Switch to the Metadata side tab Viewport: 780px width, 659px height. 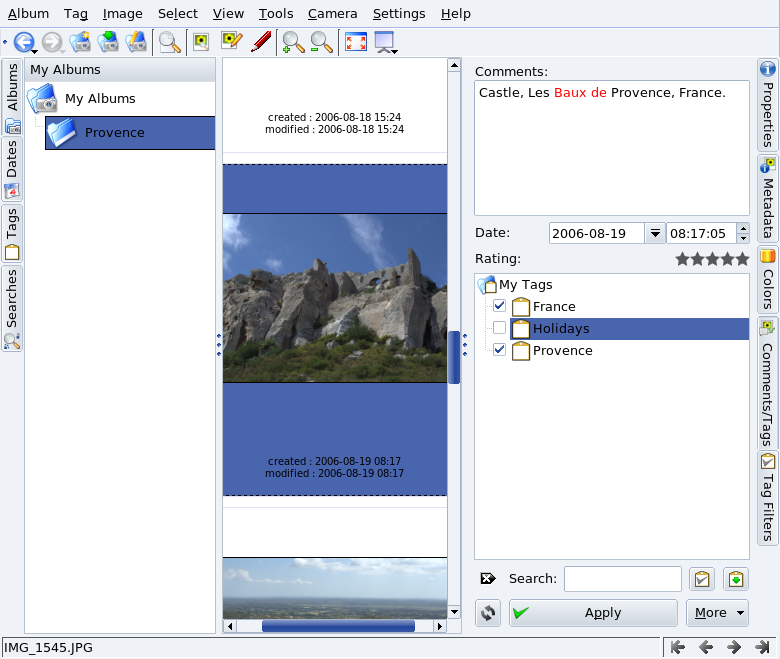pyautogui.click(x=768, y=198)
